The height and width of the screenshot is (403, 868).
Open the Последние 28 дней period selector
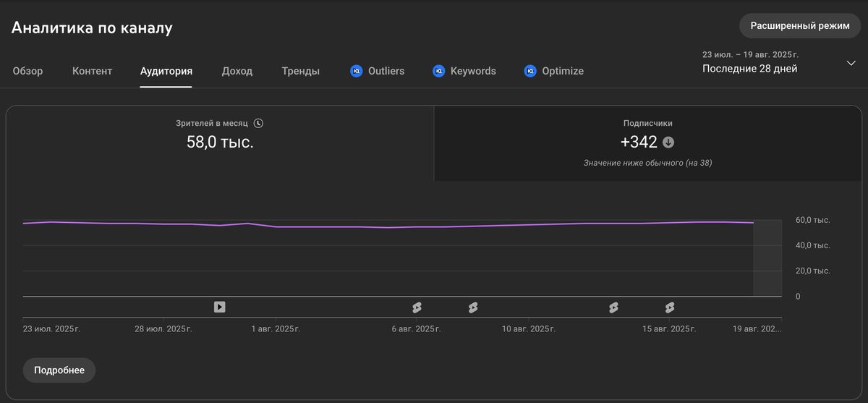(x=750, y=69)
